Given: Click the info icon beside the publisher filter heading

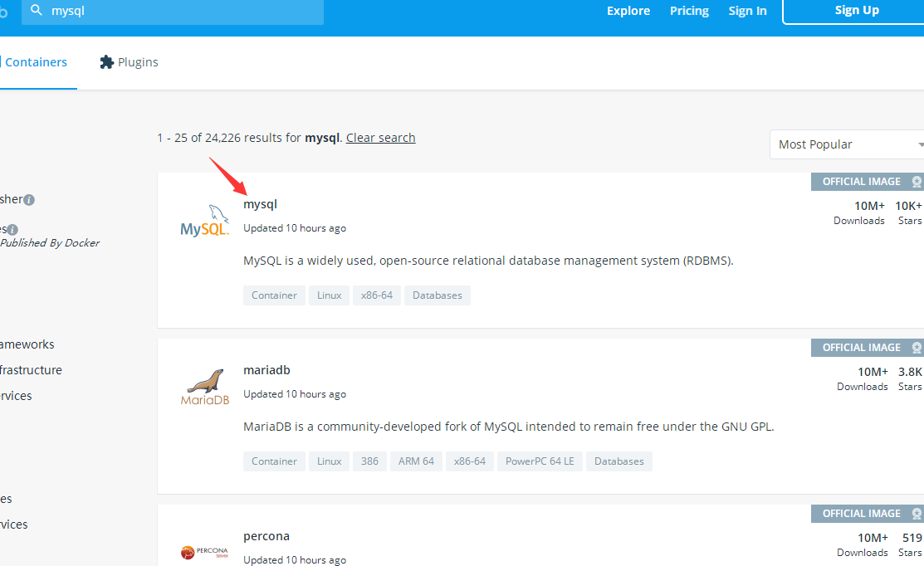Looking at the screenshot, I should (29, 200).
